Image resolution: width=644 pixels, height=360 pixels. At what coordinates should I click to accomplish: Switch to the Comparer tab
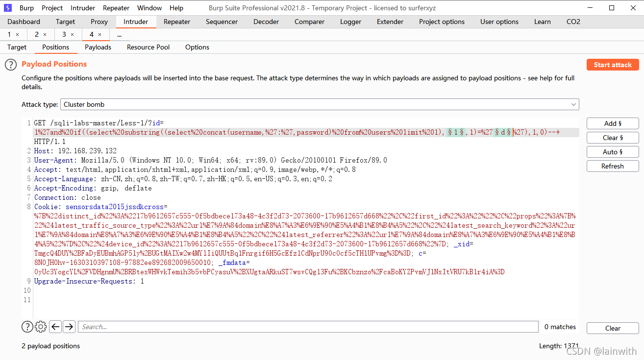click(309, 22)
